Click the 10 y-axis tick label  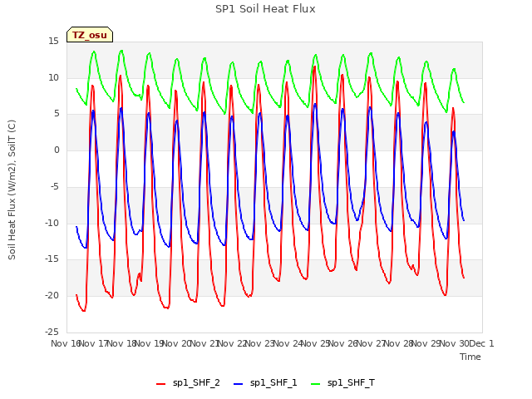pyautogui.click(x=53, y=77)
